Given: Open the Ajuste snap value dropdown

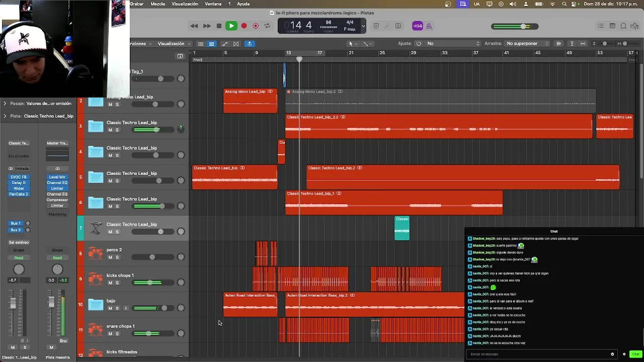Looking at the screenshot, I should (x=453, y=44).
